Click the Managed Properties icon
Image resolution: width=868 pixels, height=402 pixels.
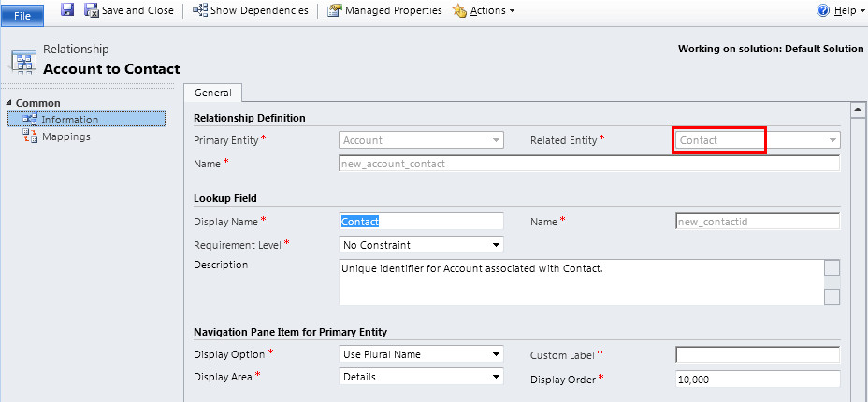334,10
